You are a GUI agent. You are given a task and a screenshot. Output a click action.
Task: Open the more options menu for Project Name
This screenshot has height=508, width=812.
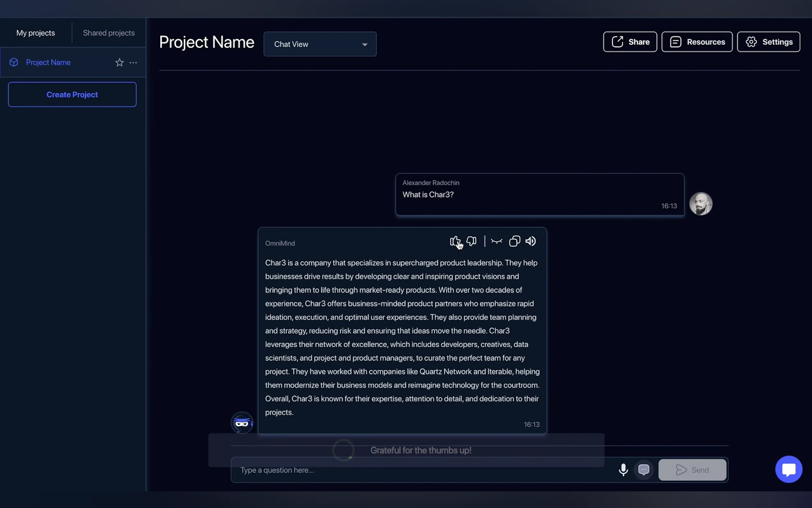pos(133,62)
